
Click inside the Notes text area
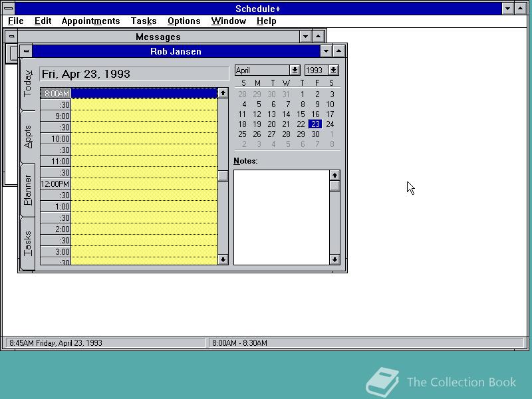pos(281,217)
